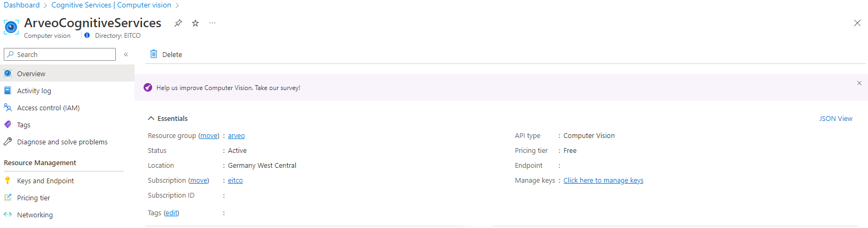Viewport: 868px width, 228px height.
Task: Click the Delete trash can icon
Action: point(154,54)
